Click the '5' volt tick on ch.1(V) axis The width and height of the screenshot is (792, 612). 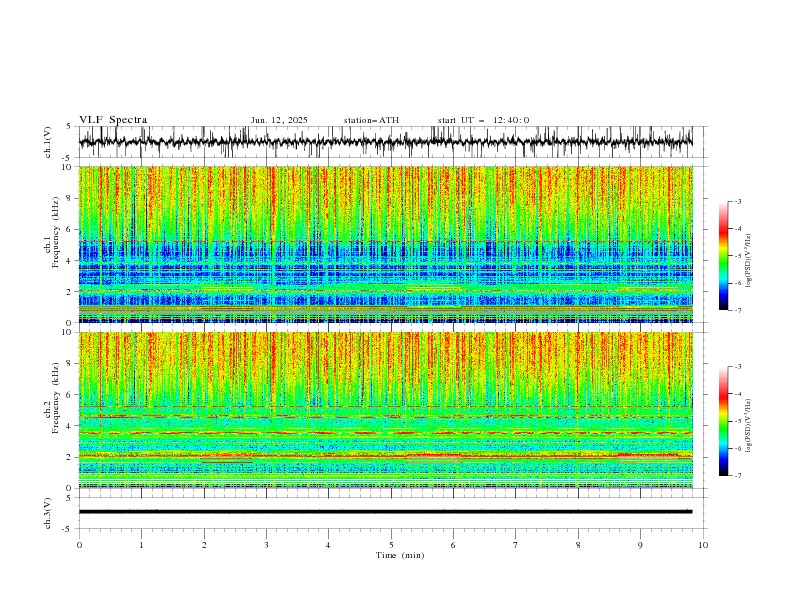[69, 127]
